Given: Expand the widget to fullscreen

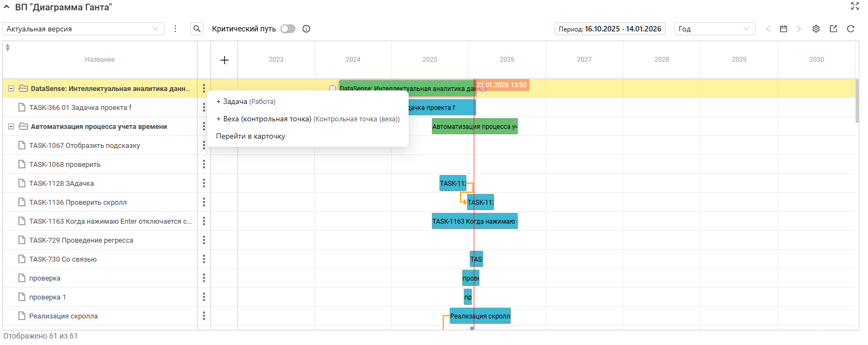Looking at the screenshot, I should (x=855, y=6).
